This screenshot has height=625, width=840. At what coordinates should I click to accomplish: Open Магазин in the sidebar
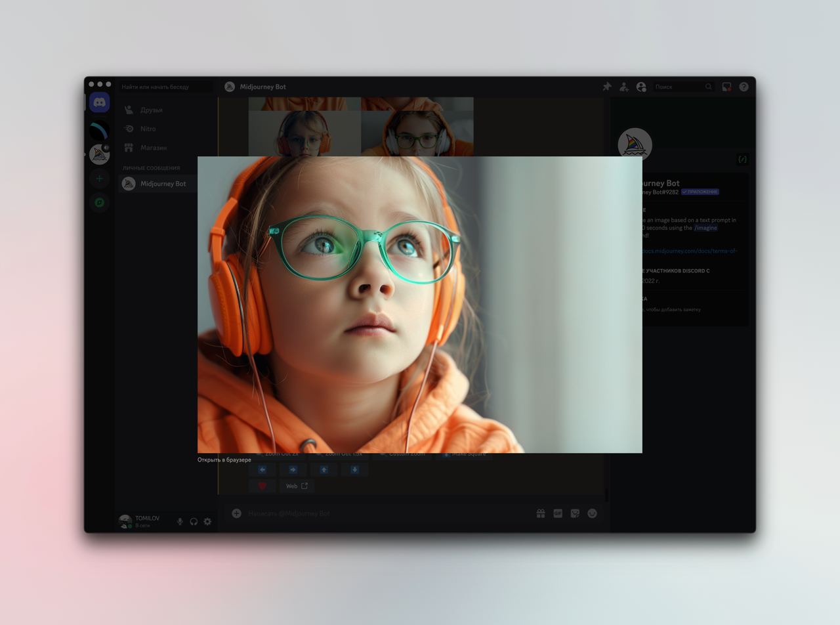coord(166,148)
